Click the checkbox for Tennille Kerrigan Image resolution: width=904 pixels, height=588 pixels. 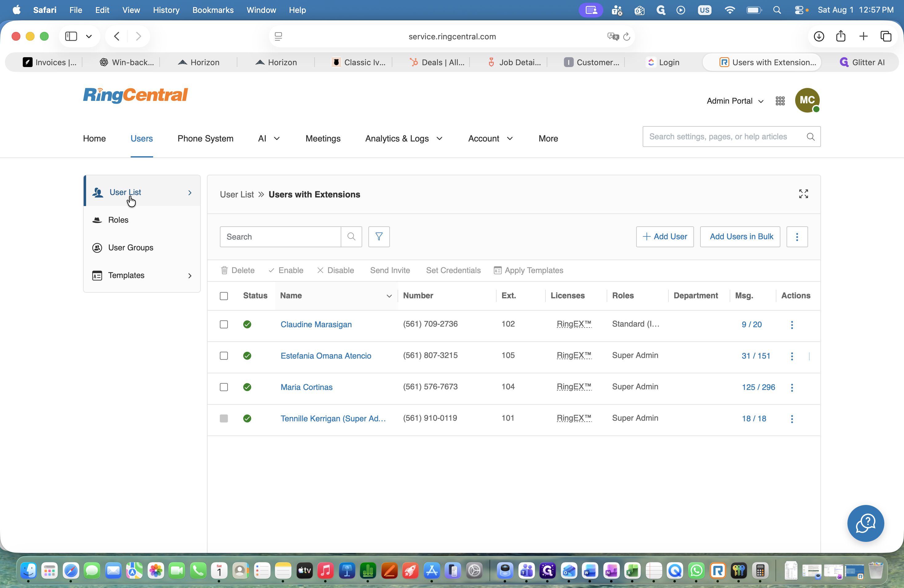tap(224, 419)
